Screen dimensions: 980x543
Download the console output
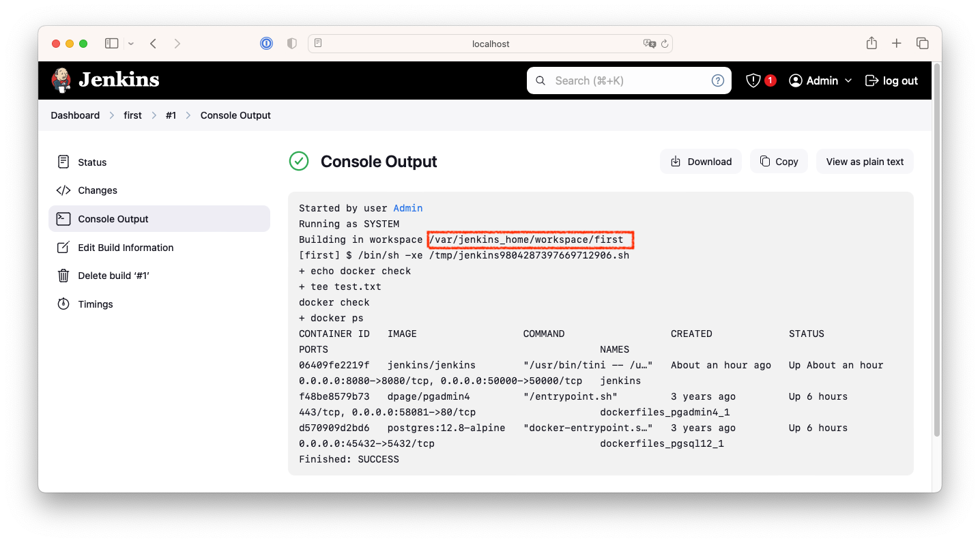click(x=701, y=162)
